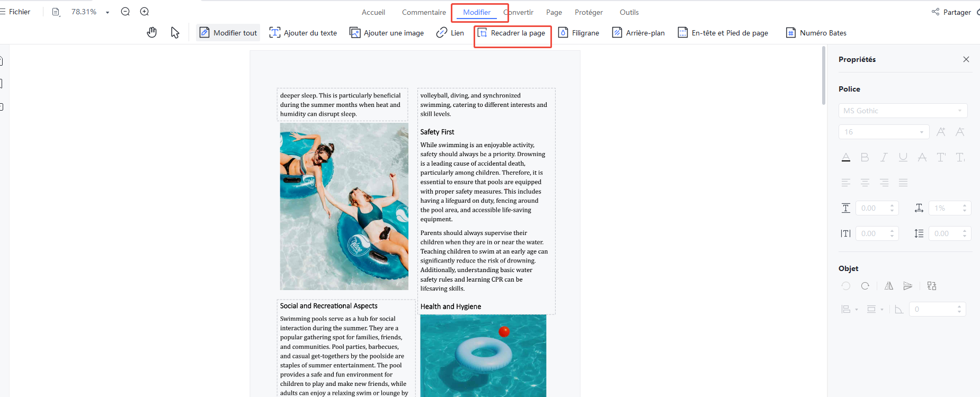Select the arrow pointer tool
The width and height of the screenshot is (980, 397).
(175, 33)
